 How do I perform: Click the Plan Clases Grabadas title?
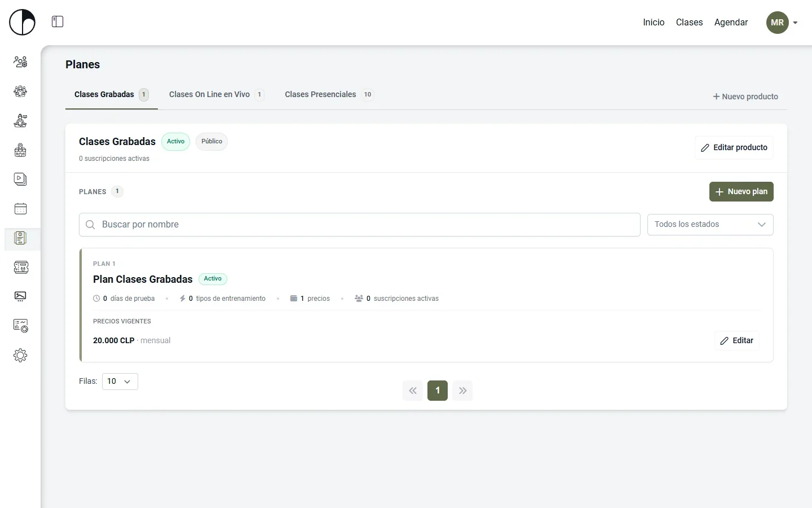(143, 279)
